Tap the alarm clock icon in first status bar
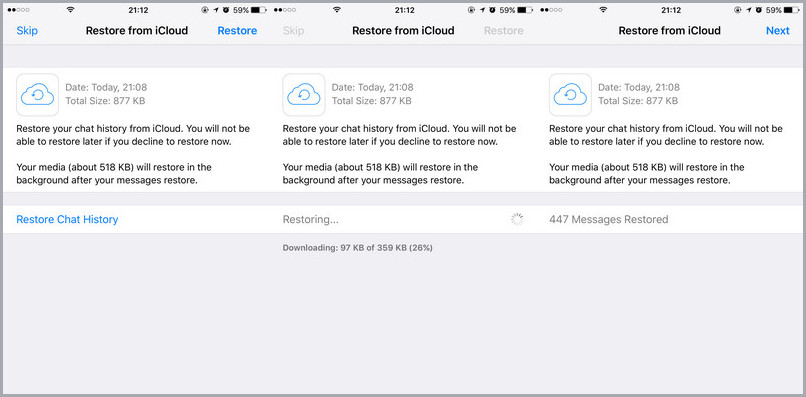The height and width of the screenshot is (397, 806). (226, 10)
